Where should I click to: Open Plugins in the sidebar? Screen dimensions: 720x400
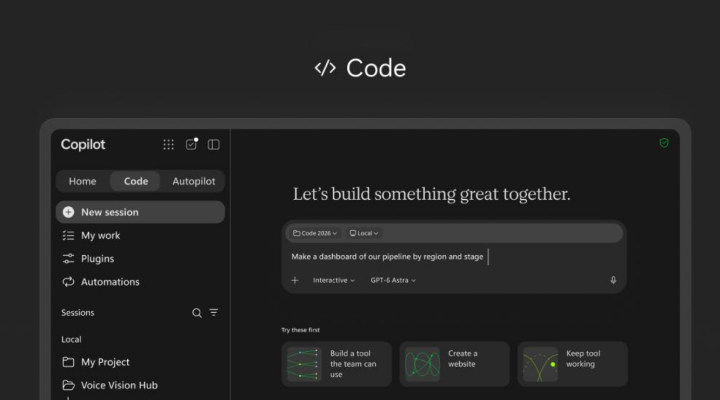141,259
